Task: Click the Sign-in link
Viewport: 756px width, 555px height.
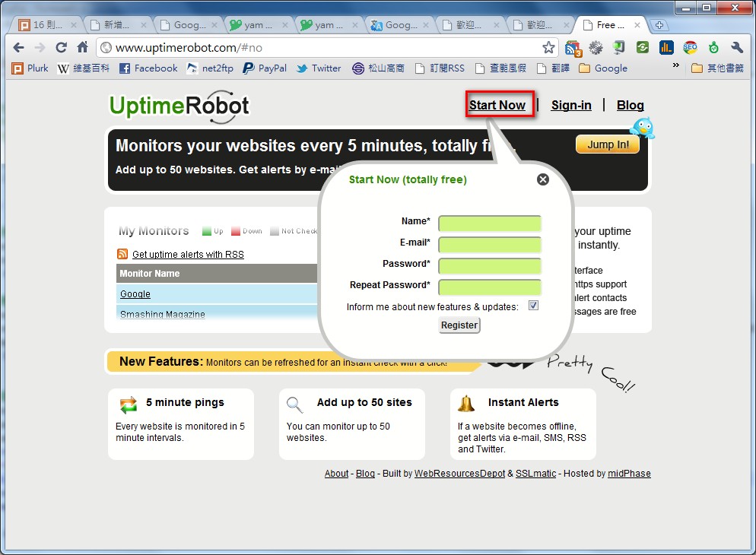Action: point(571,105)
